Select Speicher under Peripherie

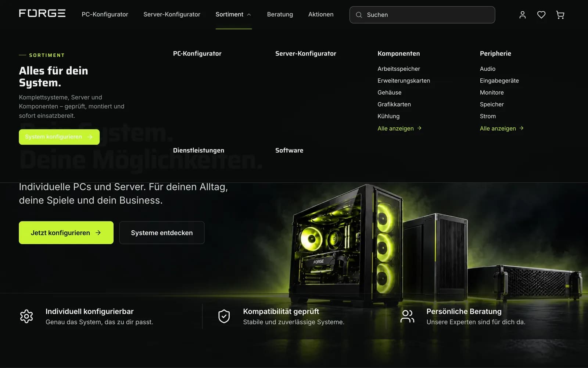click(x=492, y=104)
